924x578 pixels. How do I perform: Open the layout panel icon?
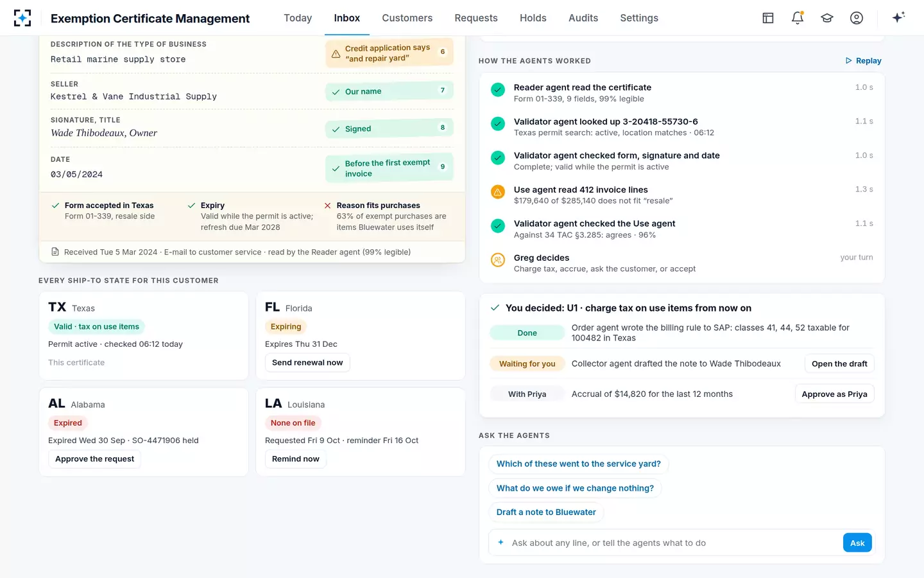[x=768, y=18]
